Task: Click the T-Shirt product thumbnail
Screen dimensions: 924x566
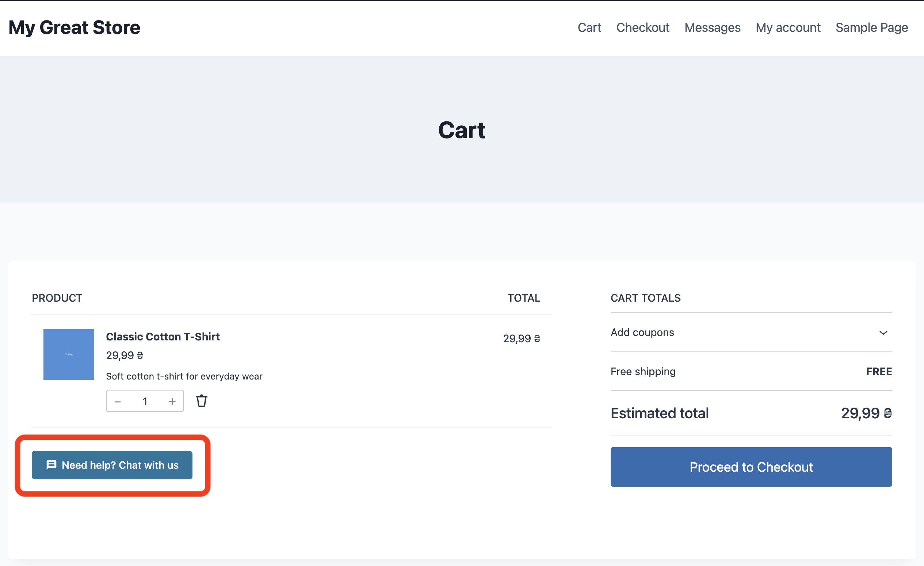Action: pos(69,354)
